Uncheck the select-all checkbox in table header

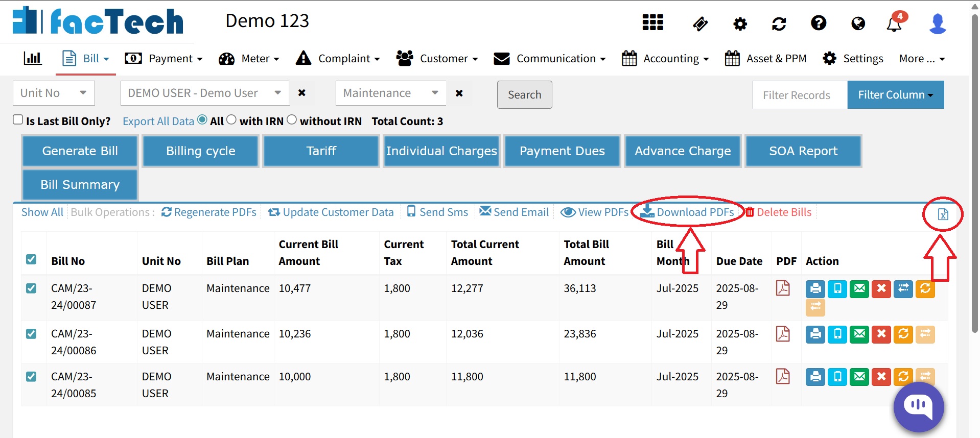pos(31,259)
